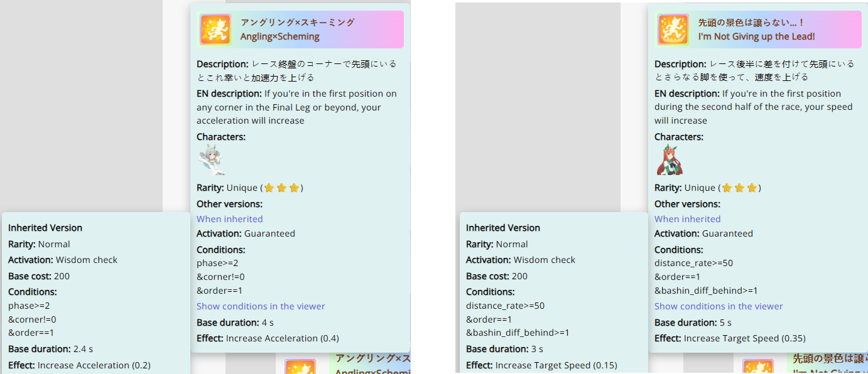
Task: Click "Base cost: 200" beside Angling×Scheming card
Action: point(39,276)
